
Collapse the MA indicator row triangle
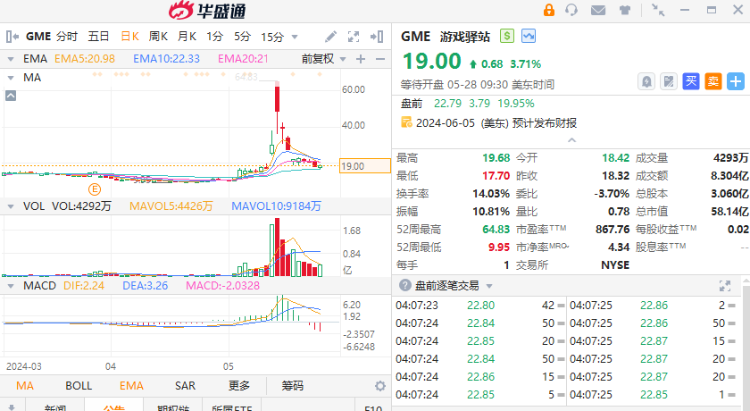point(11,78)
